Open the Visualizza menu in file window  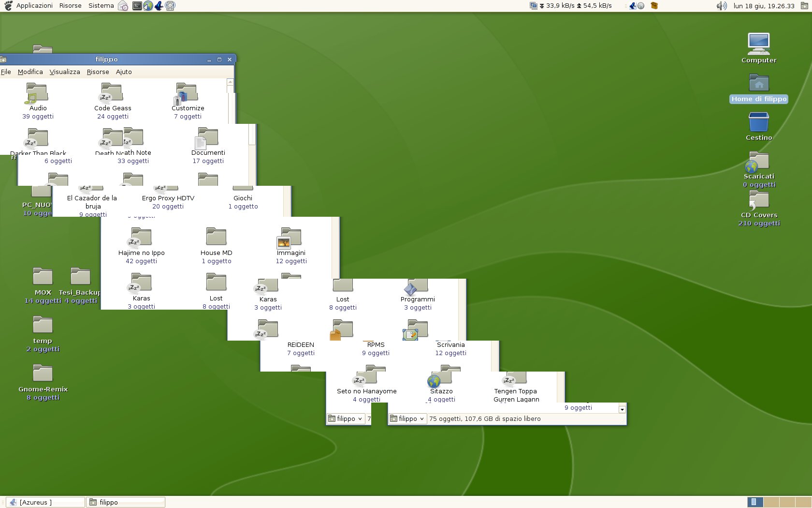tap(65, 72)
